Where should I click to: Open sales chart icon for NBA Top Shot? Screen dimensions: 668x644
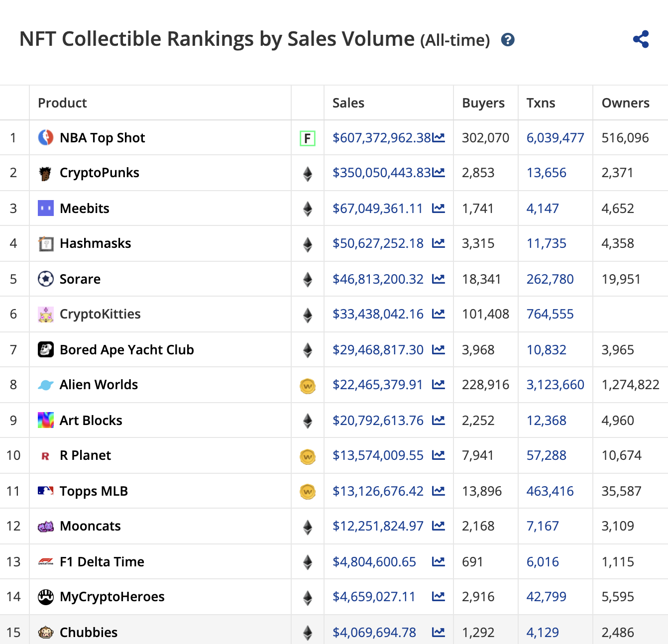click(x=439, y=138)
